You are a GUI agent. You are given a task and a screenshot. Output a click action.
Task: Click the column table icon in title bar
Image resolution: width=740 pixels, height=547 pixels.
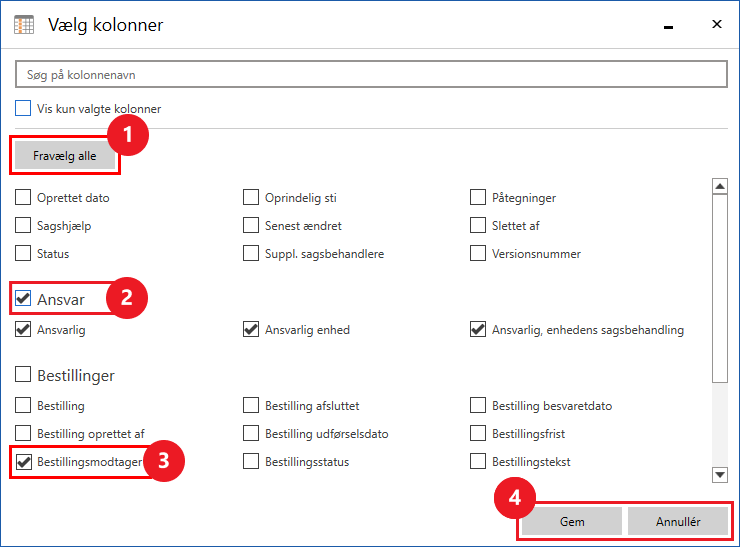click(x=24, y=25)
